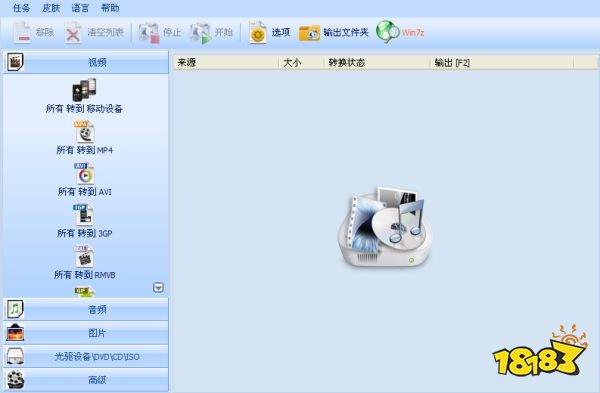Click 所有 转到 移动设备 label

(x=84, y=109)
